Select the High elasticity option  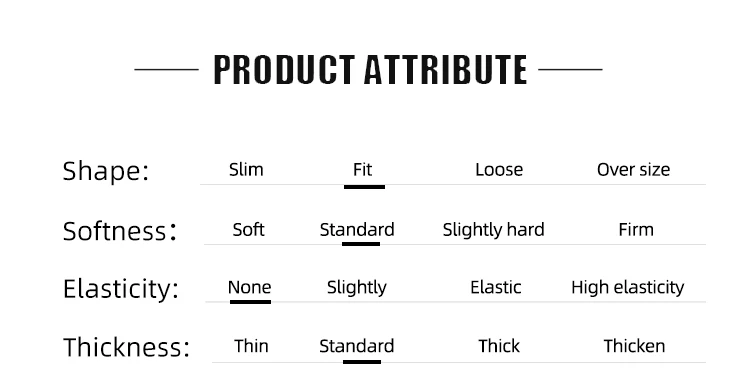[x=628, y=288]
